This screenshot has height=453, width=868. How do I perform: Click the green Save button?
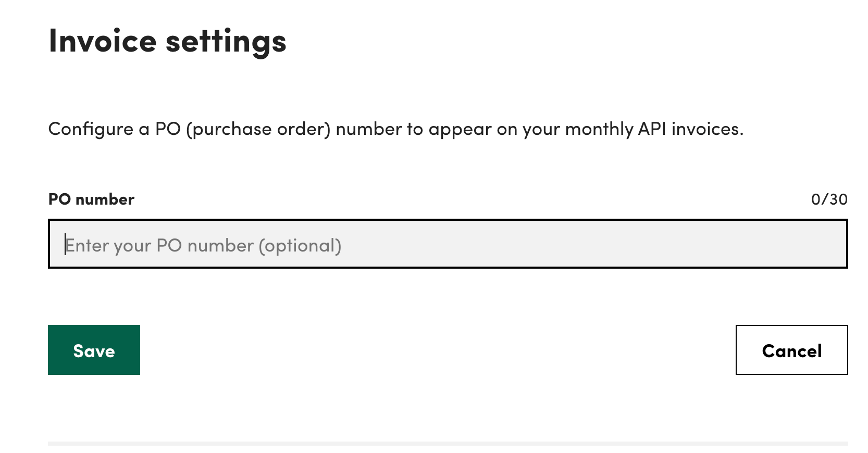tap(94, 350)
